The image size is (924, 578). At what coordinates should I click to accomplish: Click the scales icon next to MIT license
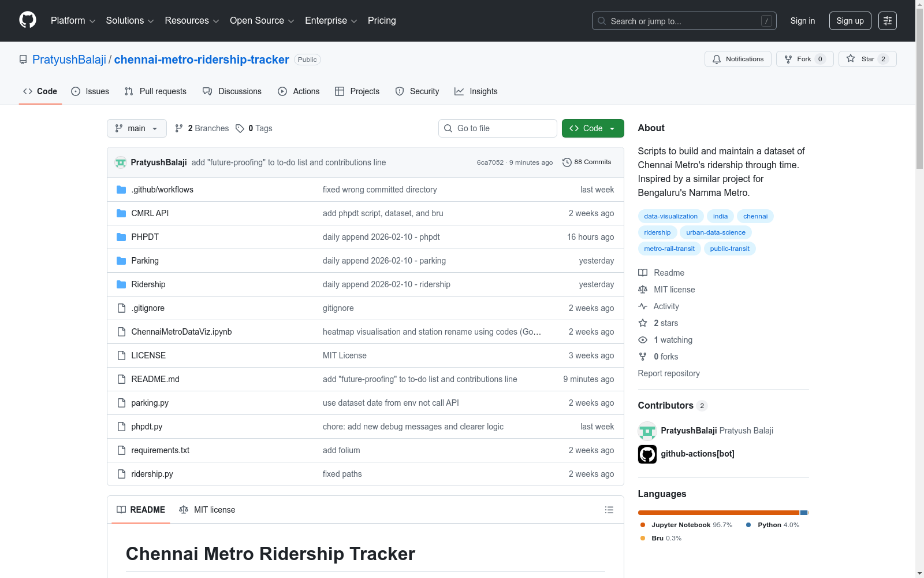pos(643,290)
